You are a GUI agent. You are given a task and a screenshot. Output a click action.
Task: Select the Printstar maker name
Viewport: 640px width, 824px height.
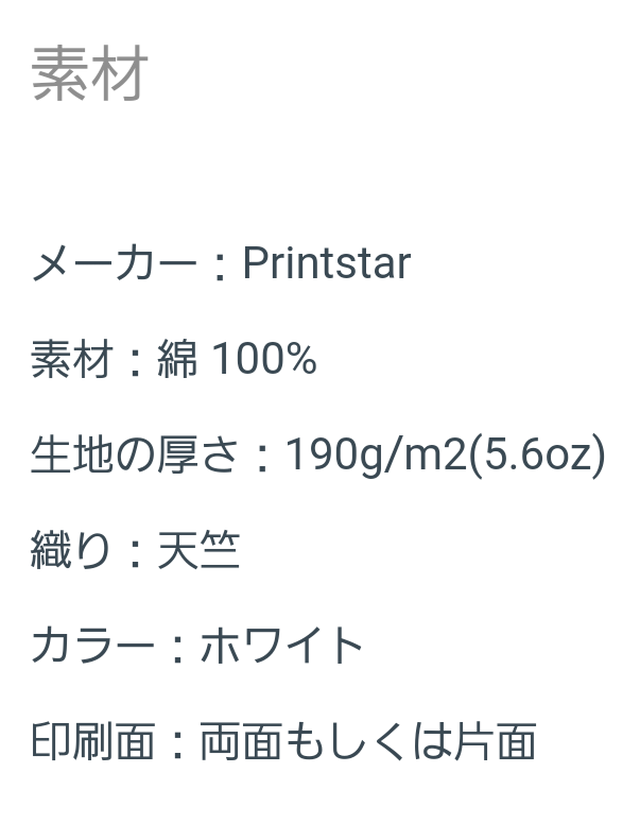pos(326,263)
